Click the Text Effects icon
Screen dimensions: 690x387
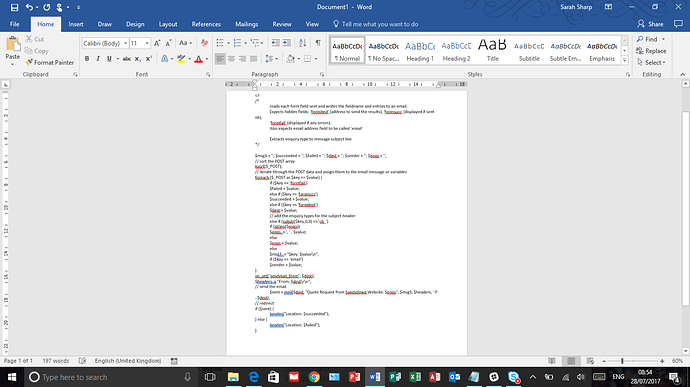[164, 59]
